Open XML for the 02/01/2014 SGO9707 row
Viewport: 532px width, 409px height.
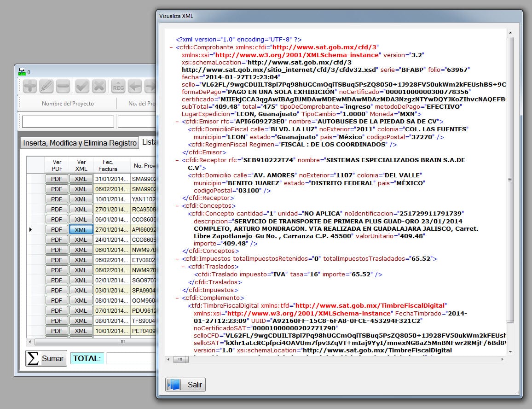[81, 280]
